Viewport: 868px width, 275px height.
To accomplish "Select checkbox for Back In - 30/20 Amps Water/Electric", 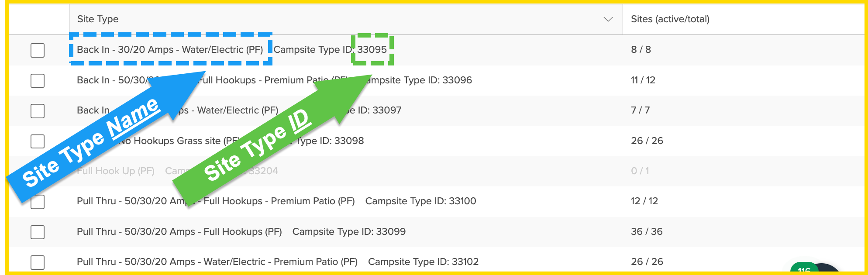I will (x=38, y=50).
